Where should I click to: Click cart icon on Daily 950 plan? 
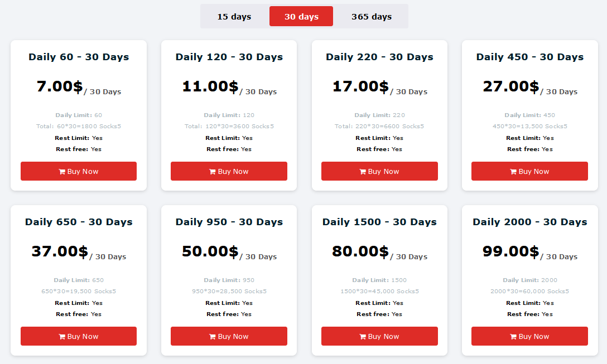click(x=213, y=337)
